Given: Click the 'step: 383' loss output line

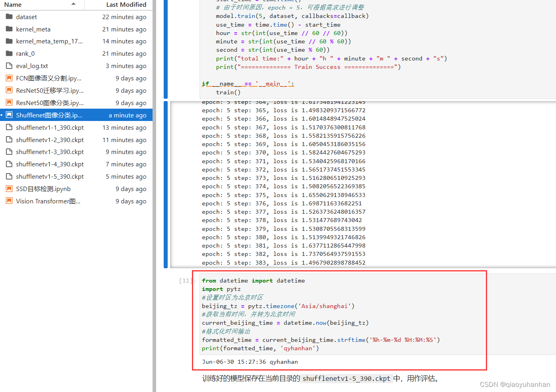Looking at the screenshot, I should pyautogui.click(x=284, y=263).
